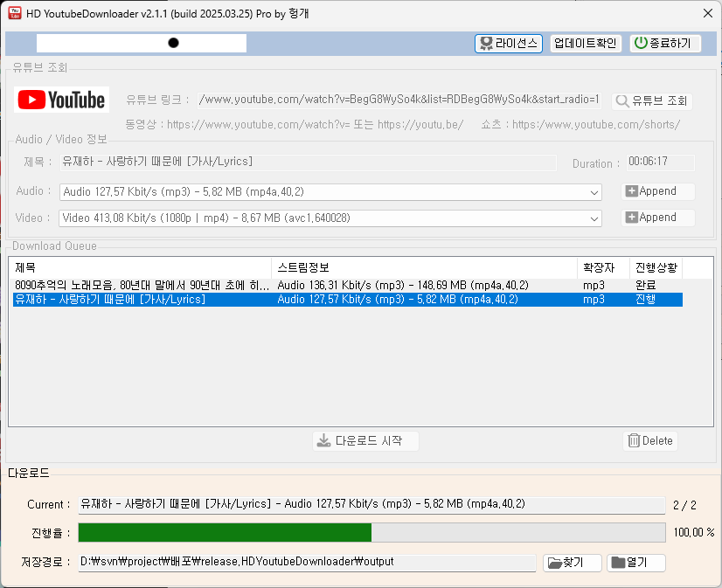Click the 제목 title text field
722x588 pixels.
pos(308,162)
